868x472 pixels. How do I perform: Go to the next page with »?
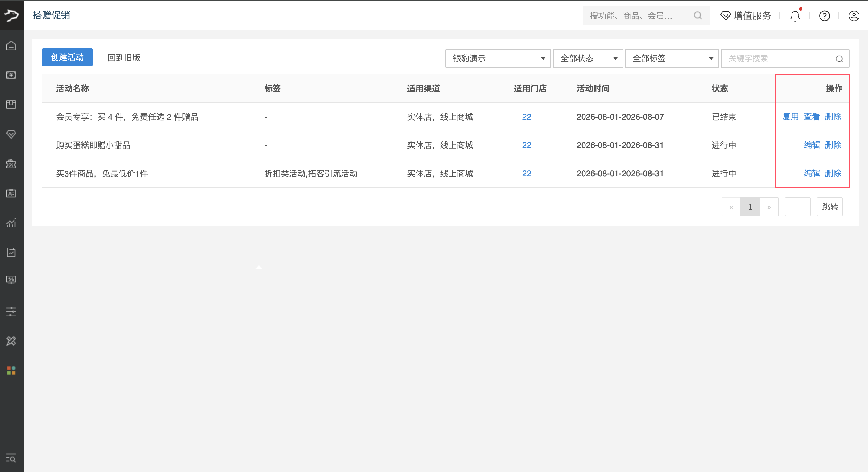[769, 207]
